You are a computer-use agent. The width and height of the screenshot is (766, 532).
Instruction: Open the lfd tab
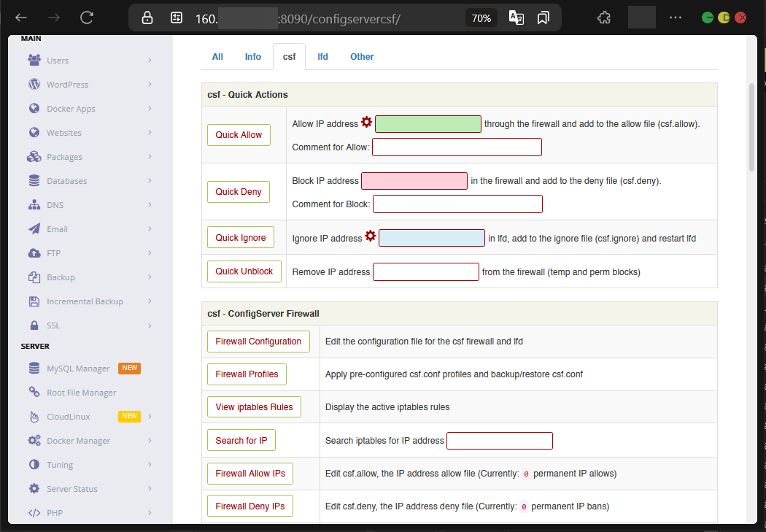coord(322,57)
